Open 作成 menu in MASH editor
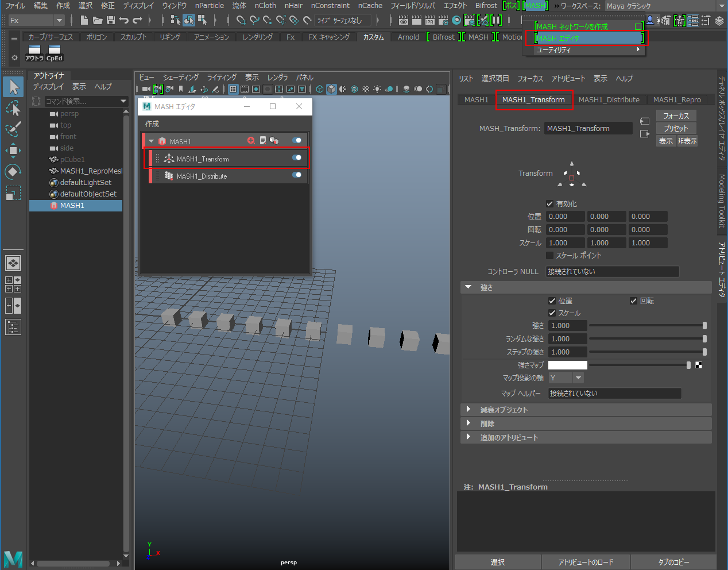Viewport: 728px width, 570px height. point(152,124)
